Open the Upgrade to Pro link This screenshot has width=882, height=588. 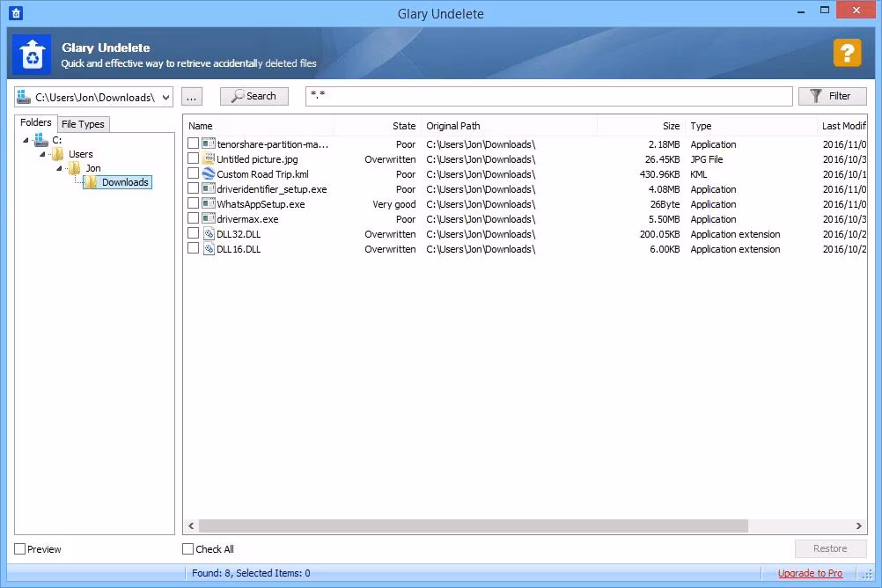(810, 573)
